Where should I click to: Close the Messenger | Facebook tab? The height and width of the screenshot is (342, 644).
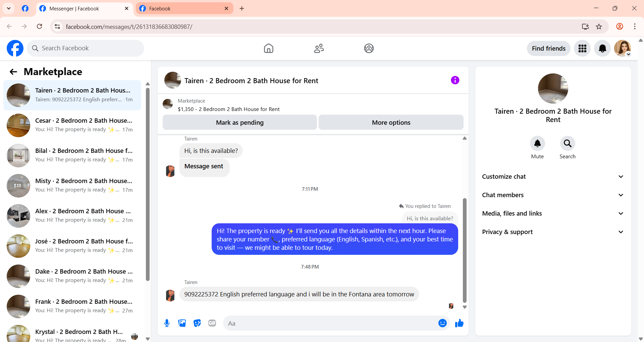click(126, 9)
